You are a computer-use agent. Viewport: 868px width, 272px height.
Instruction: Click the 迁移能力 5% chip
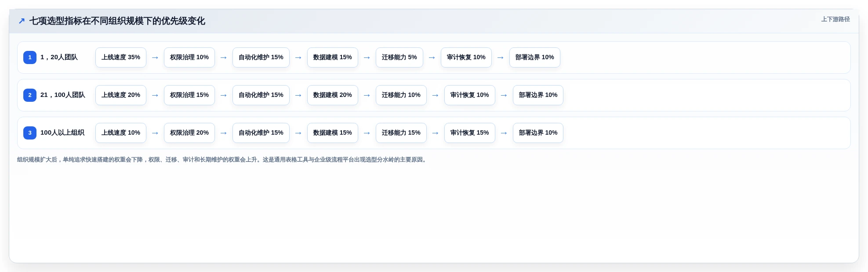[x=399, y=57]
